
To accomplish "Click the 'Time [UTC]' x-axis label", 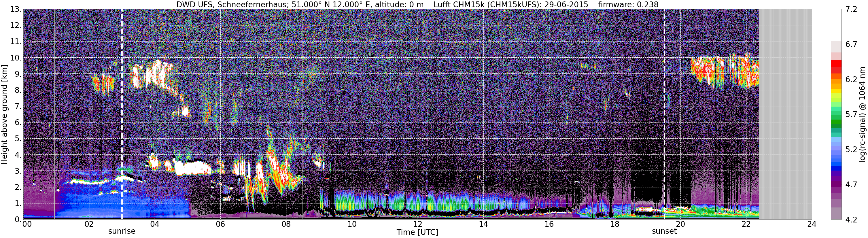I will point(417,232).
